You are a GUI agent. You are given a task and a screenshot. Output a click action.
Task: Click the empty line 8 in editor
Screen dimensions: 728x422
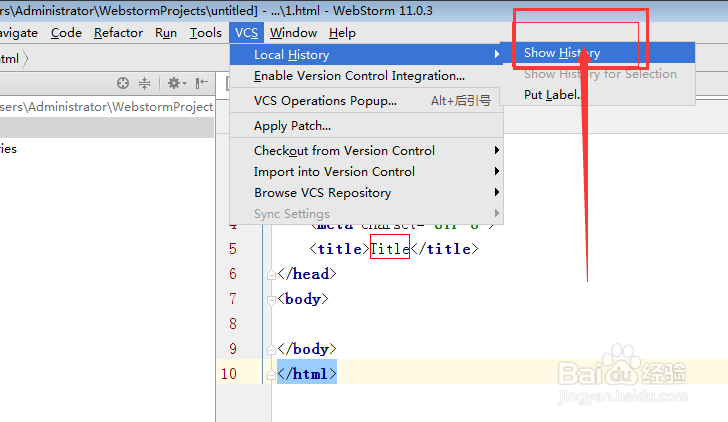(x=499, y=324)
